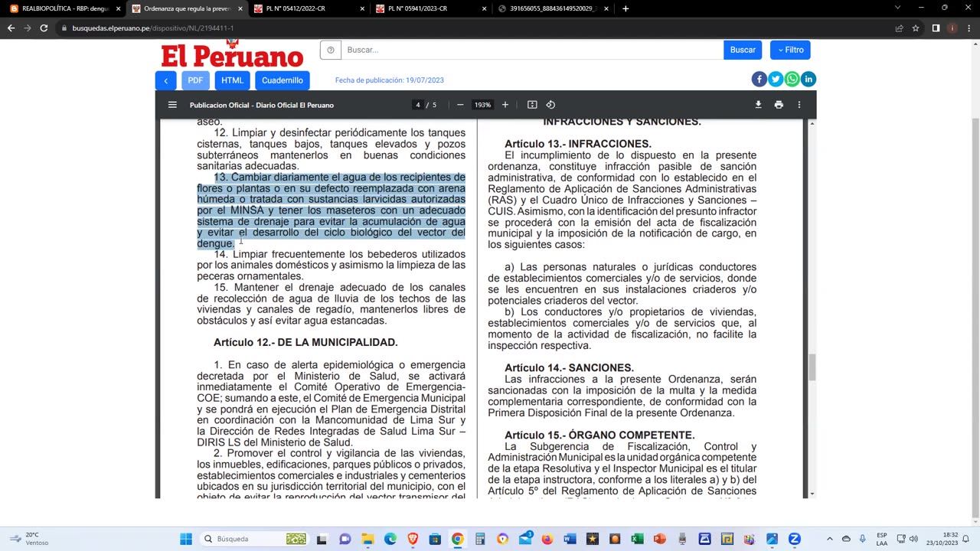Go back in browser history
The height and width of the screenshot is (551, 980).
11,28
